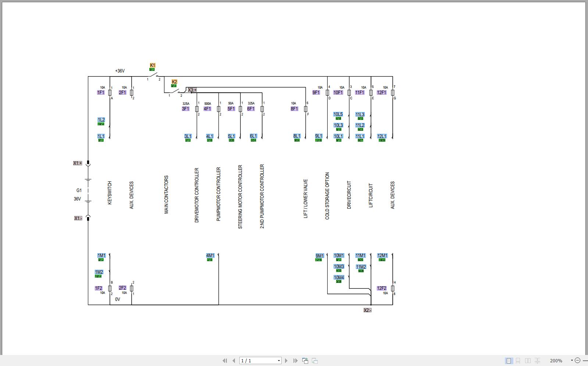Image resolution: width=588 pixels, height=366 pixels.
Task: Click the 10L3 reference label
Action: [338, 125]
